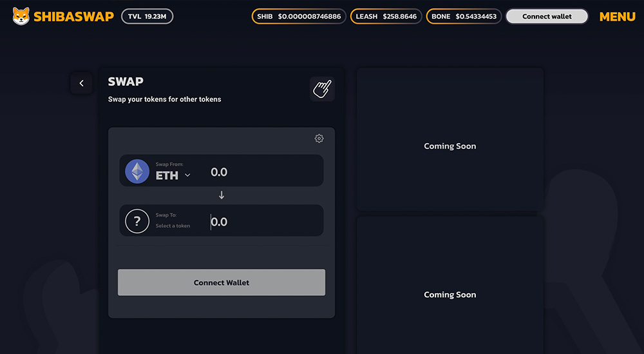
Task: Click the pointing hand icon beside SWAP heading
Action: [x=322, y=89]
